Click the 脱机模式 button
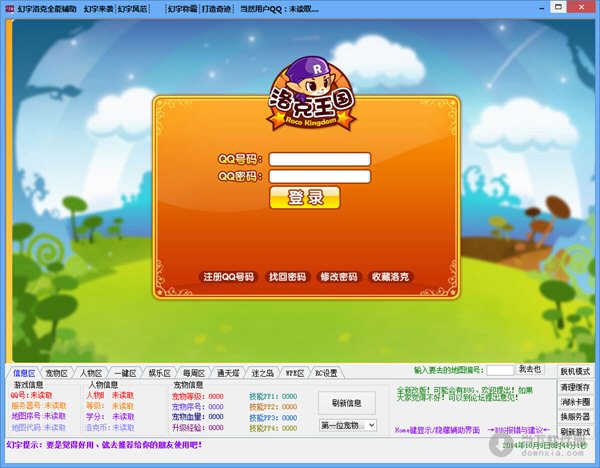600x468 pixels. pos(575,371)
